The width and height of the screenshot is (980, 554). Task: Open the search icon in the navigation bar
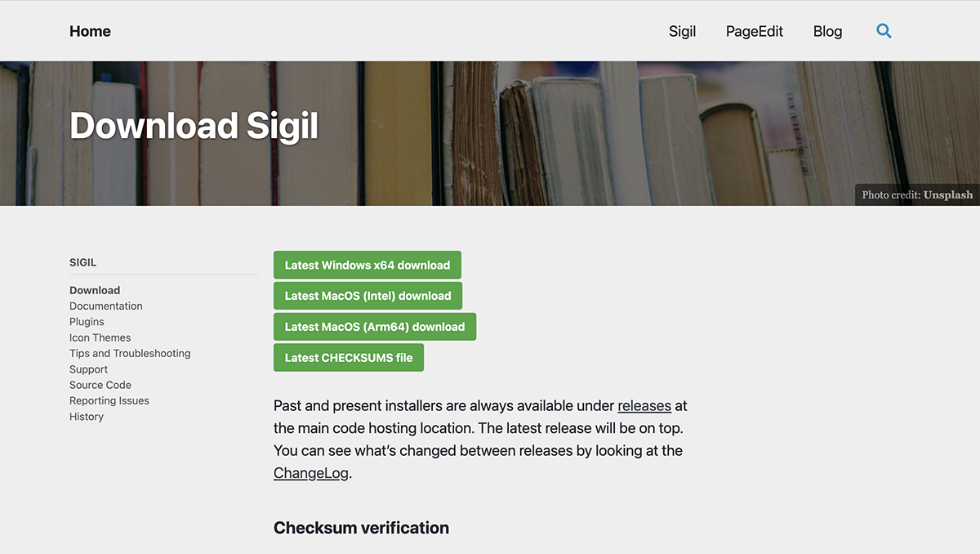click(884, 31)
